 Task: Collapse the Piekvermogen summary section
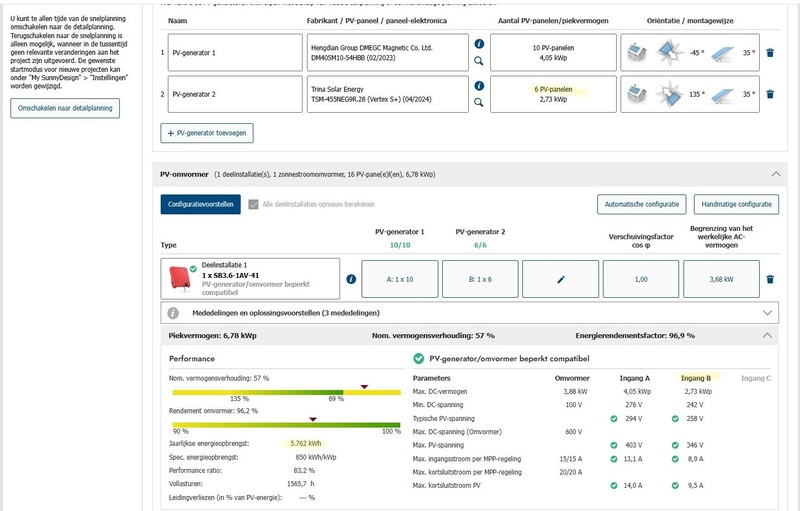[x=767, y=336]
